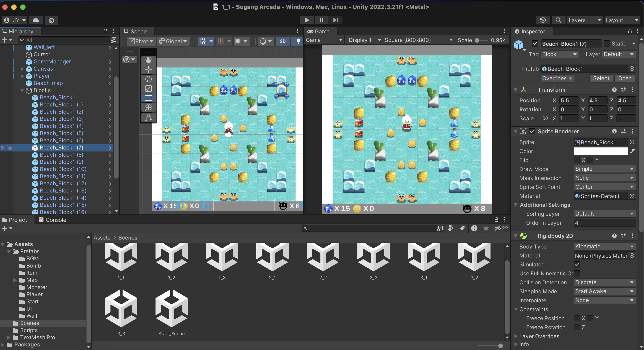Open JY account button
The width and height of the screenshot is (644, 350).
click(15, 20)
